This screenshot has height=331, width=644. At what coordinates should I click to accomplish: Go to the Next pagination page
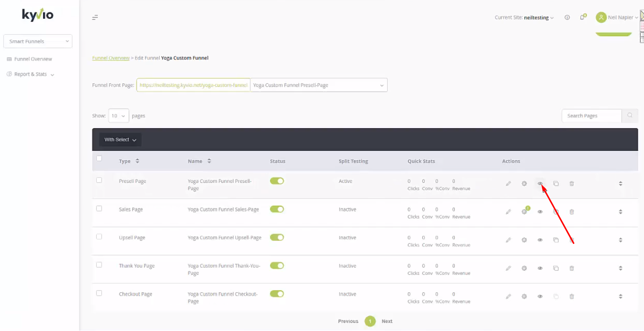click(x=387, y=321)
